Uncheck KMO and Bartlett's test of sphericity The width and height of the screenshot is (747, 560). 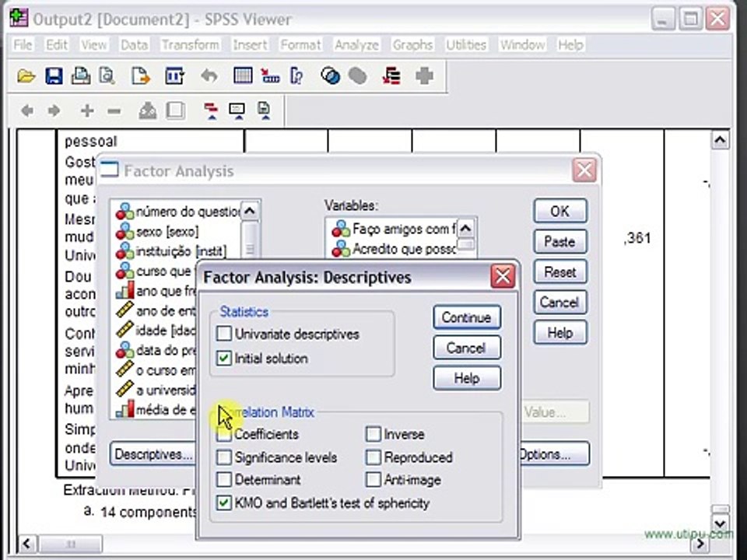click(x=224, y=503)
